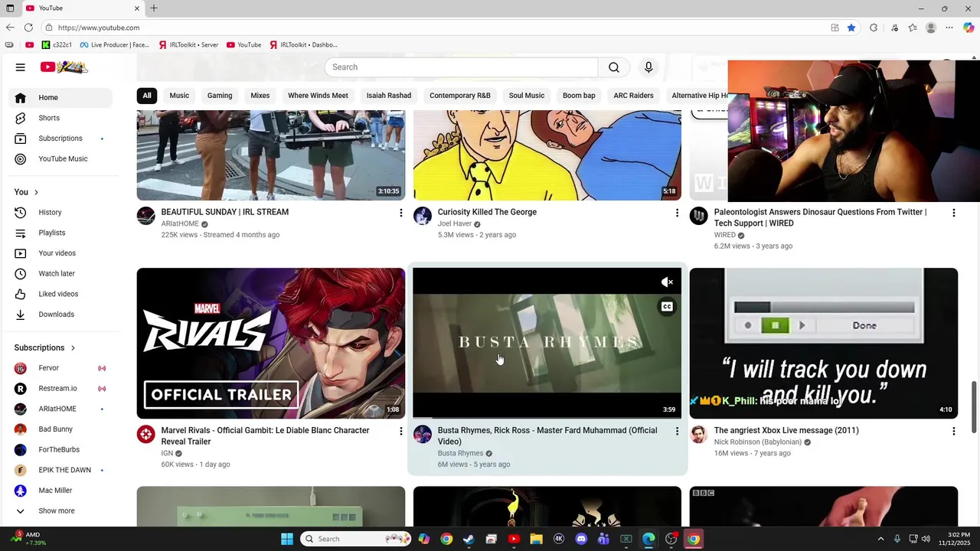Click the bookmark star in address bar
Image resolution: width=980 pixels, height=551 pixels.
[x=851, y=28]
